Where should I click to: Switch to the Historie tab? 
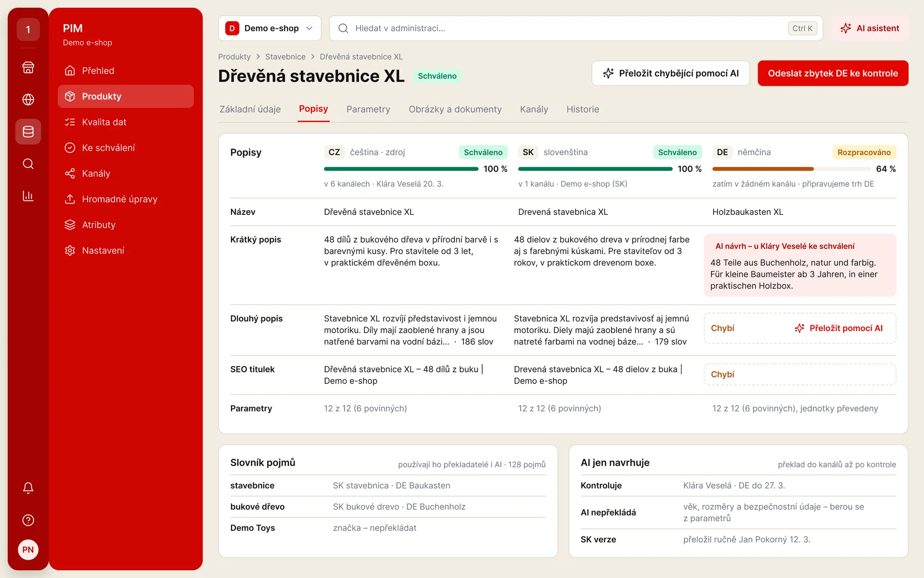582,109
